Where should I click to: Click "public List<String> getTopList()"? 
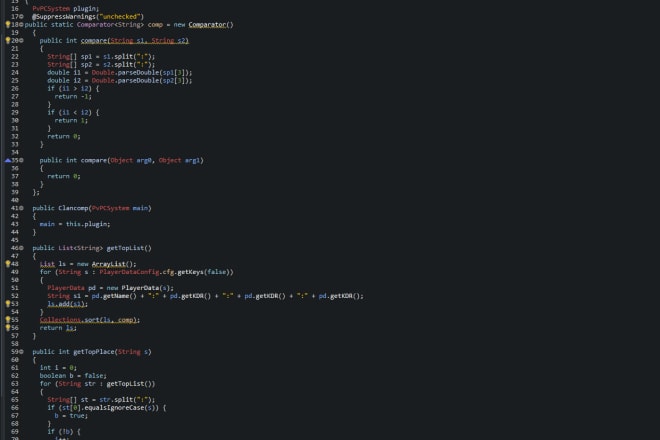click(92, 248)
